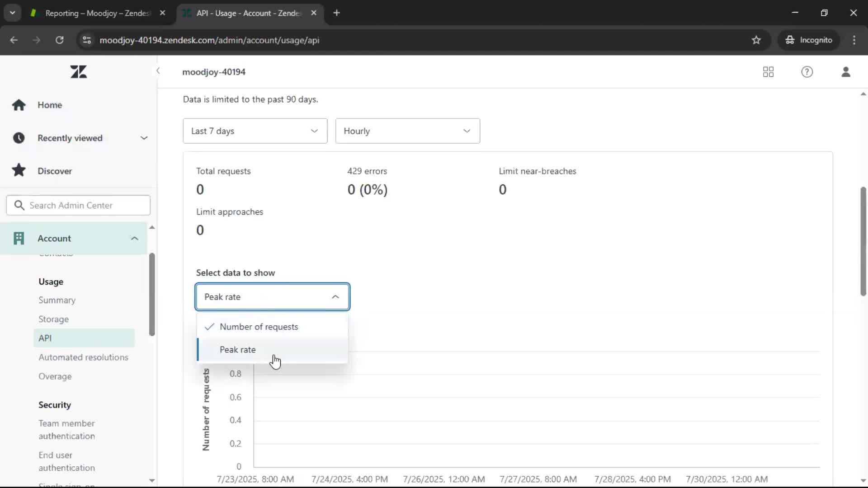
Task: Click the Total requests value
Action: 200,189
